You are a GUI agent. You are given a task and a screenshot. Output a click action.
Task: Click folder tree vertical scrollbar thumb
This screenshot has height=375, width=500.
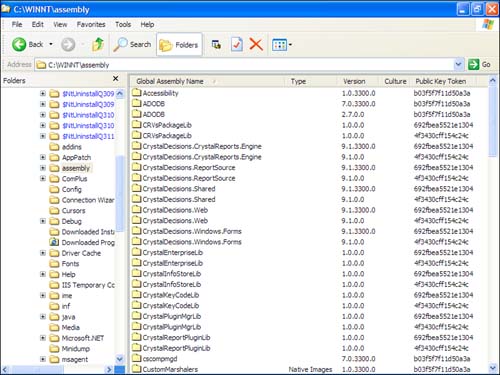click(x=120, y=193)
